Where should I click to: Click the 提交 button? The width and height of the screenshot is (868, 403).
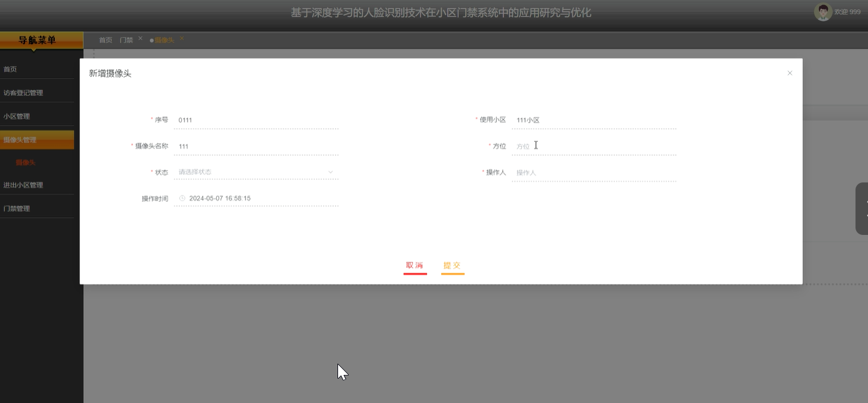tap(452, 266)
